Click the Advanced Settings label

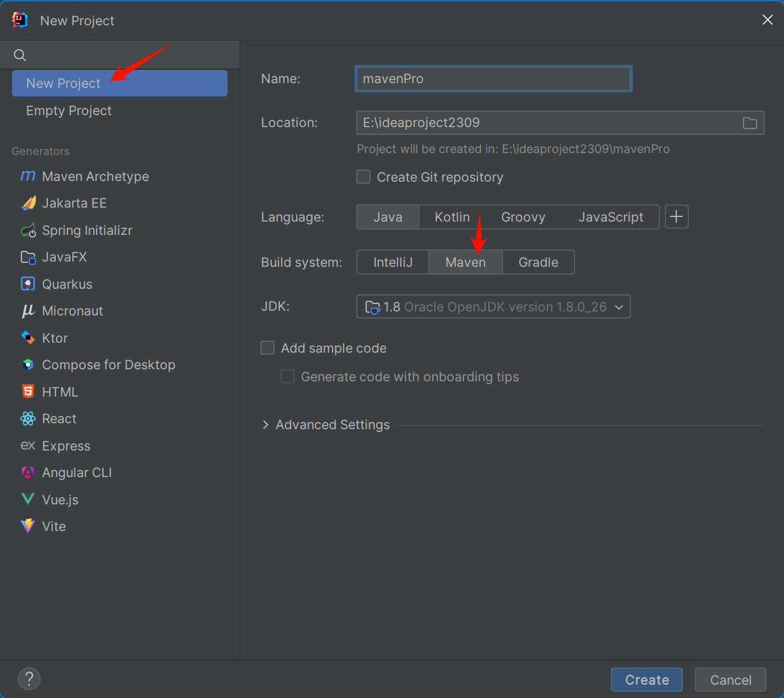pyautogui.click(x=333, y=425)
